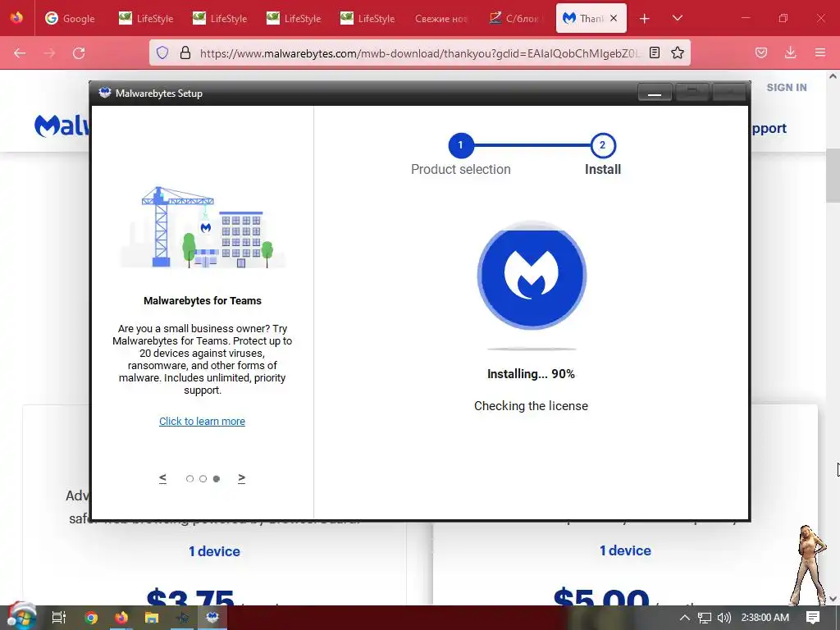Switch to the first LifeStyle tab

point(146,18)
